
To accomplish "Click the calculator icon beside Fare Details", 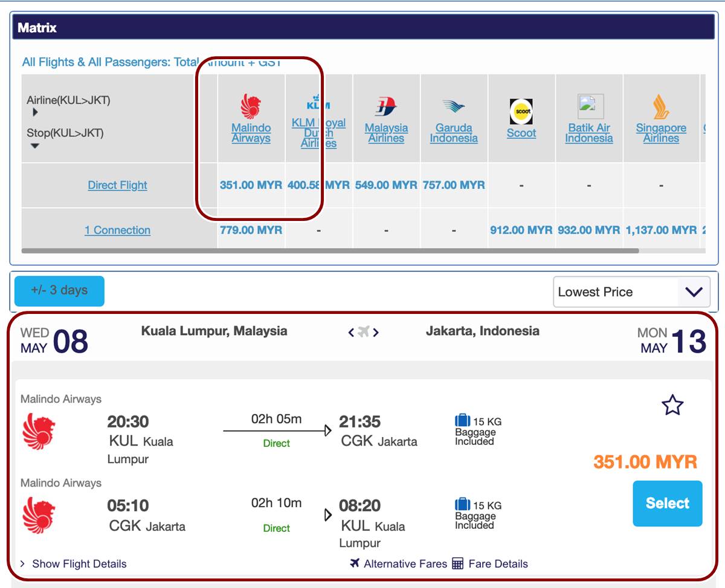I will (x=458, y=564).
